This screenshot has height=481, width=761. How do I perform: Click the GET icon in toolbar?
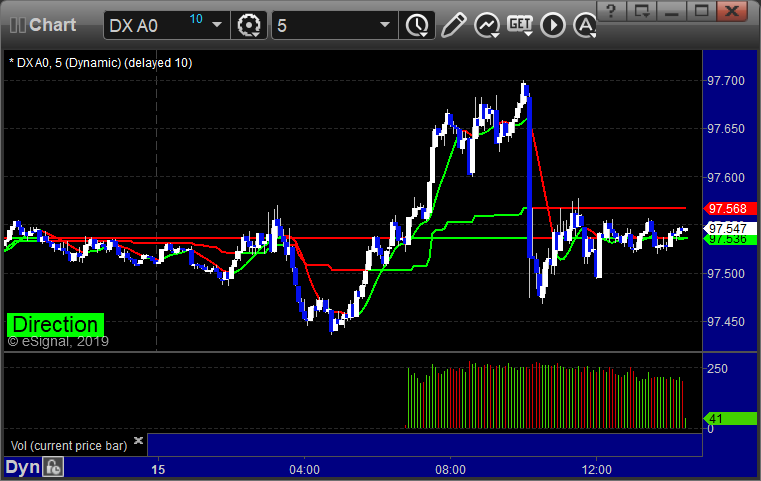coord(520,25)
